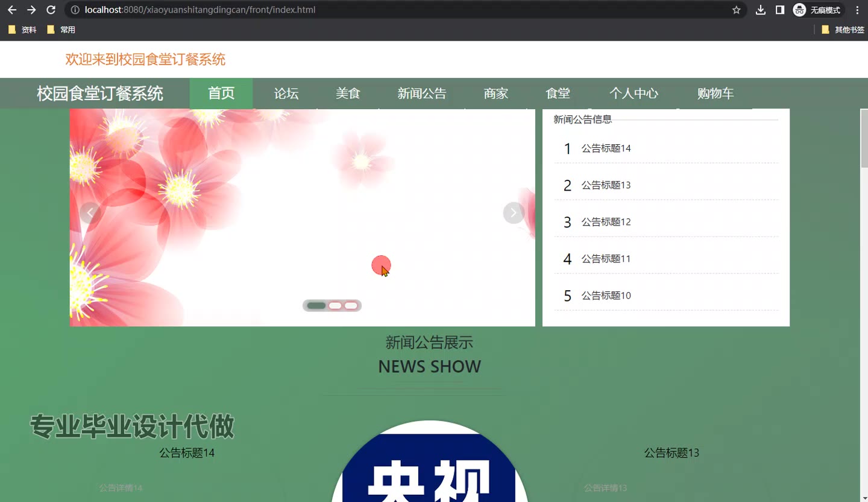Open 商家 navigation tab
Viewport: 868px width, 502px height.
point(496,94)
